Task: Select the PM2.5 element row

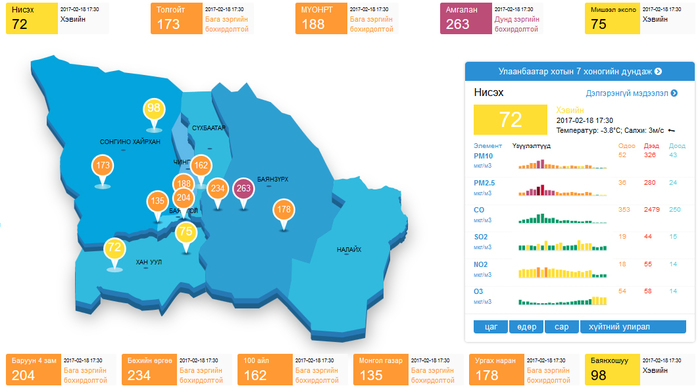Action: pos(579,188)
